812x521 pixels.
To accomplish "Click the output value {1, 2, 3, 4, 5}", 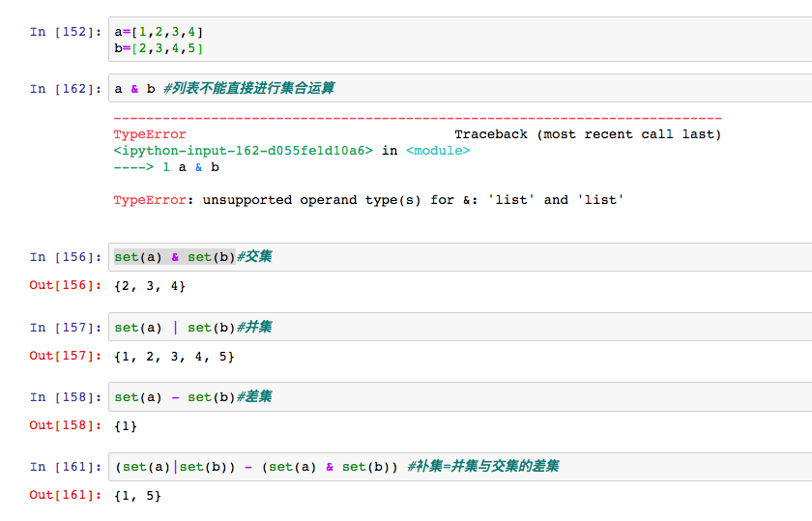I will pyautogui.click(x=175, y=357).
